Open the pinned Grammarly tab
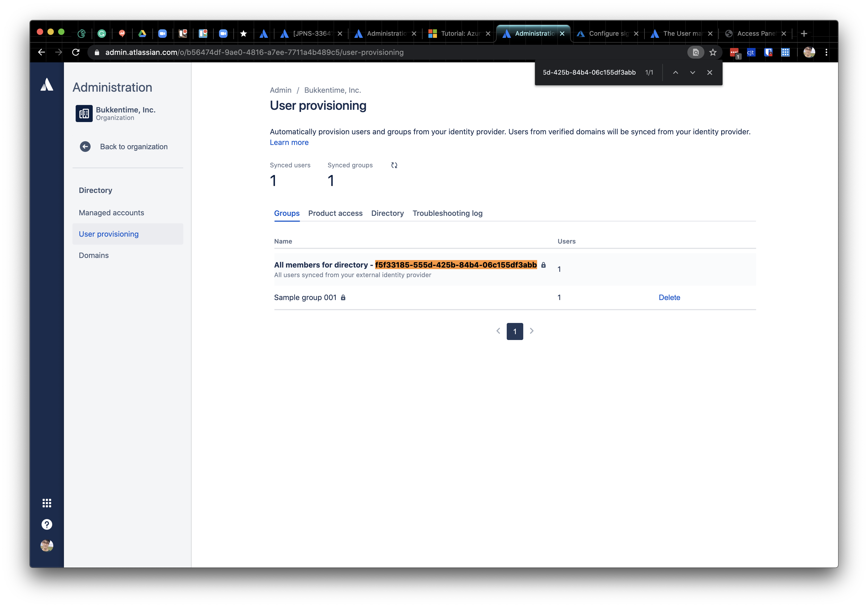Screen dimensions: 868x607 point(102,34)
